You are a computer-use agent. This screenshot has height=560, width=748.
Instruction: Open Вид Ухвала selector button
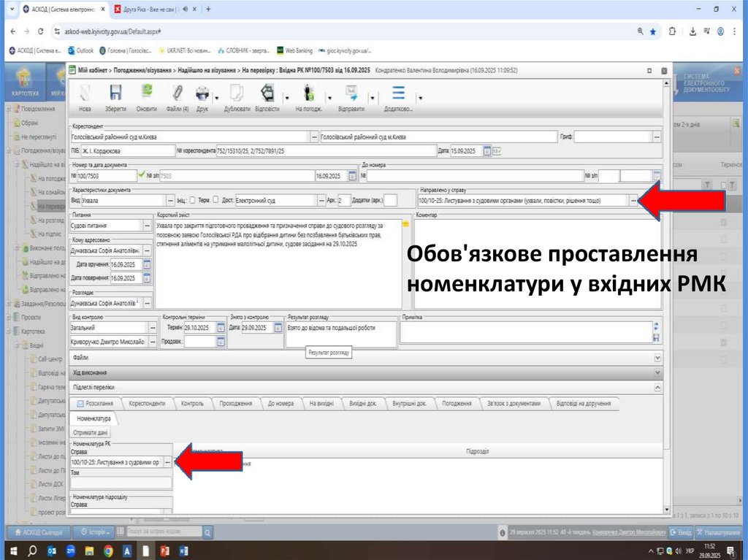pos(170,201)
